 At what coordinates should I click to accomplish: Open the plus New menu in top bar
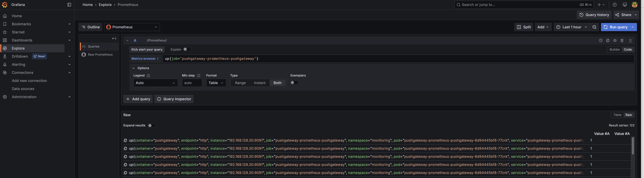tap(601, 5)
